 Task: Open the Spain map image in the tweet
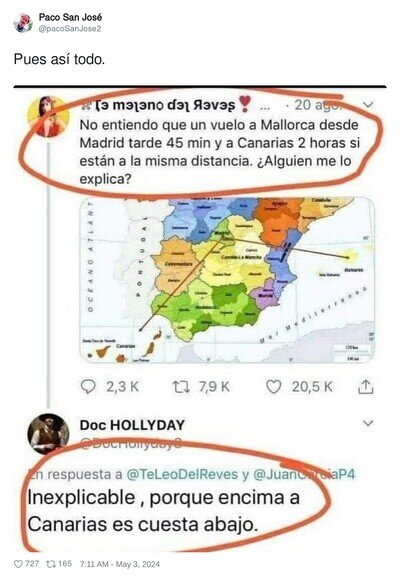point(227,280)
